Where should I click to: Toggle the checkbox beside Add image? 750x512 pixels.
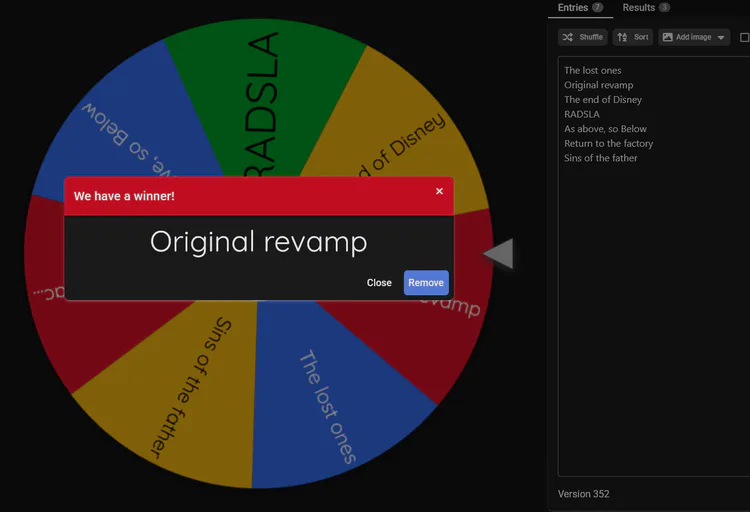click(744, 37)
